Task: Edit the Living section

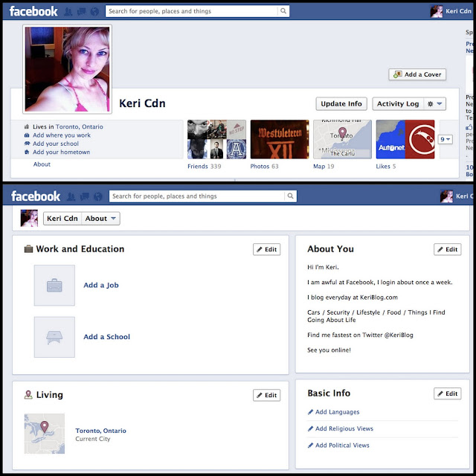Action: pos(266,395)
